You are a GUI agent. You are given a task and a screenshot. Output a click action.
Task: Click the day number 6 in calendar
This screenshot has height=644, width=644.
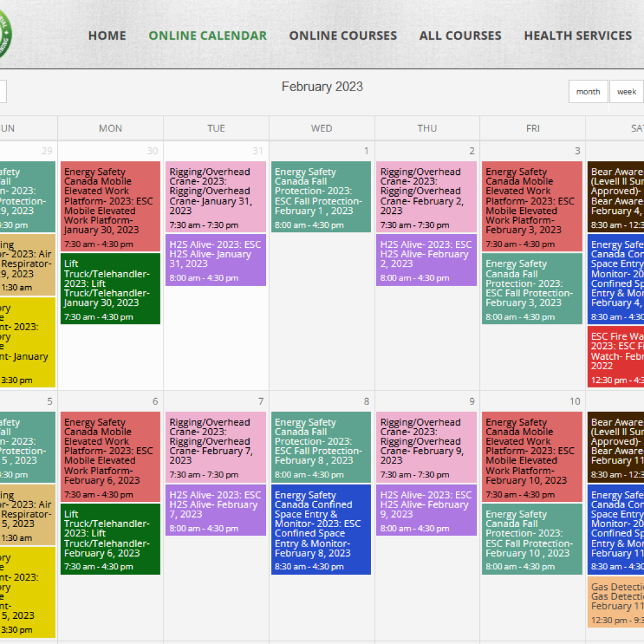155,402
